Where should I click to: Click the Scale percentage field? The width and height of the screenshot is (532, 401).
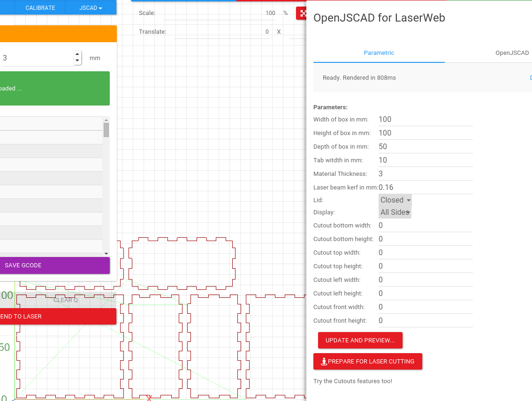220,13
